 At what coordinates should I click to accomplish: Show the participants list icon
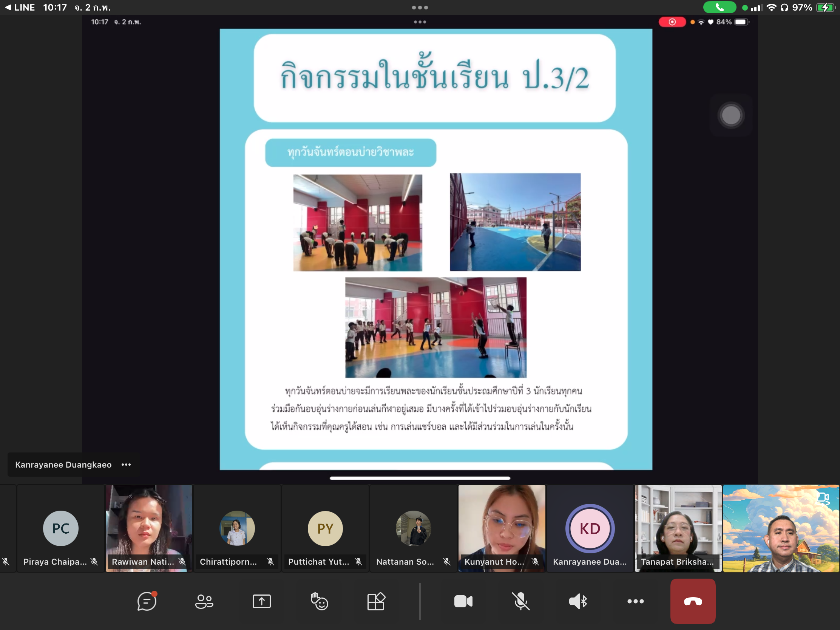tap(204, 601)
